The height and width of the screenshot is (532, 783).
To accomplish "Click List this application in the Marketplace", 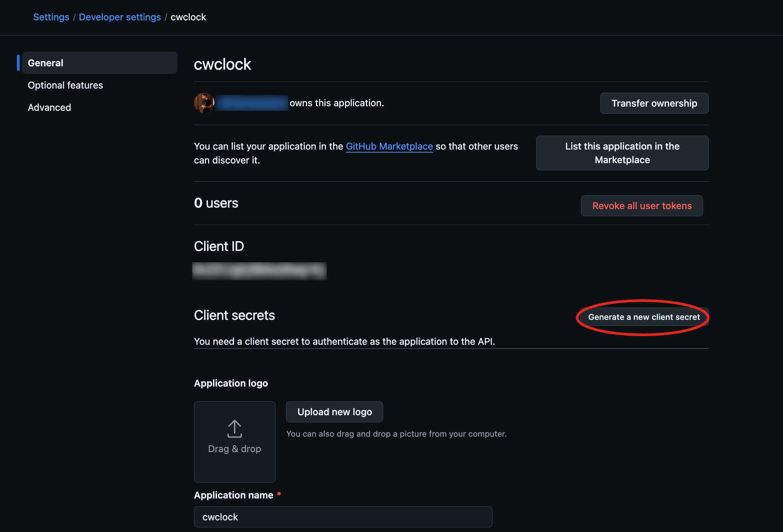I will [x=622, y=153].
